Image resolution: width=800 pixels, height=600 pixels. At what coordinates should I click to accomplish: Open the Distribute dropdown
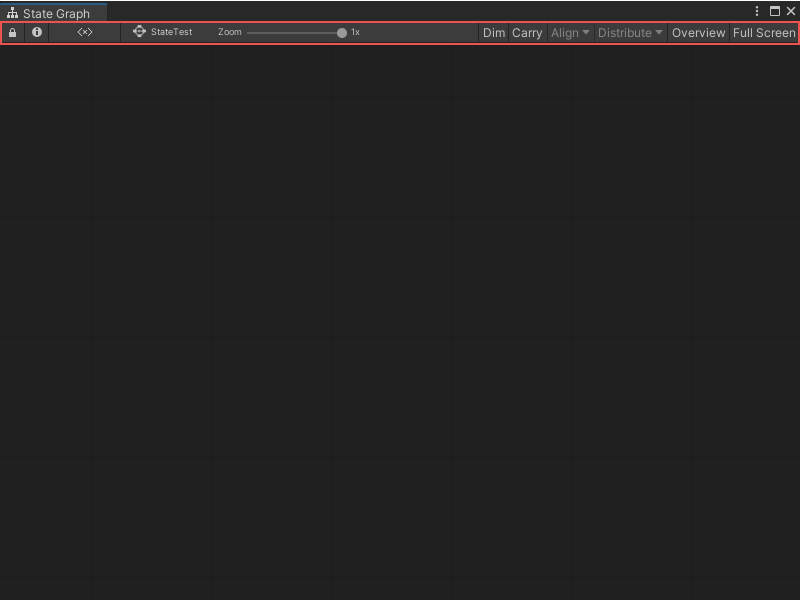(x=630, y=33)
